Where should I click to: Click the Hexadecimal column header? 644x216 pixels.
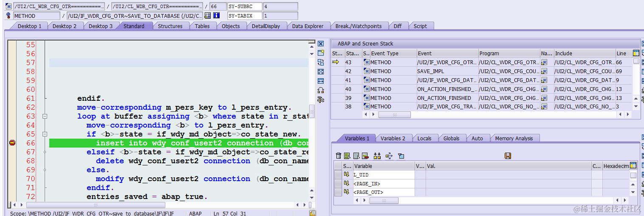coord(616,166)
